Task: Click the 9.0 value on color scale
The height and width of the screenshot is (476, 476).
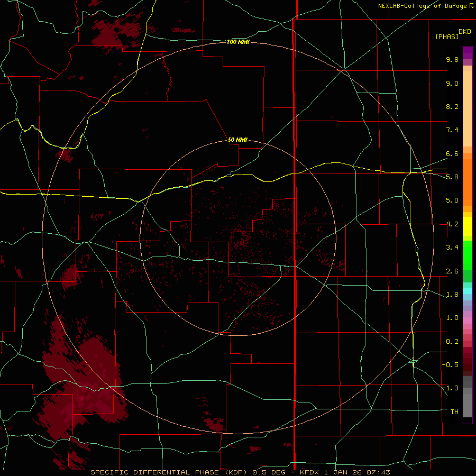Action: tap(452, 83)
